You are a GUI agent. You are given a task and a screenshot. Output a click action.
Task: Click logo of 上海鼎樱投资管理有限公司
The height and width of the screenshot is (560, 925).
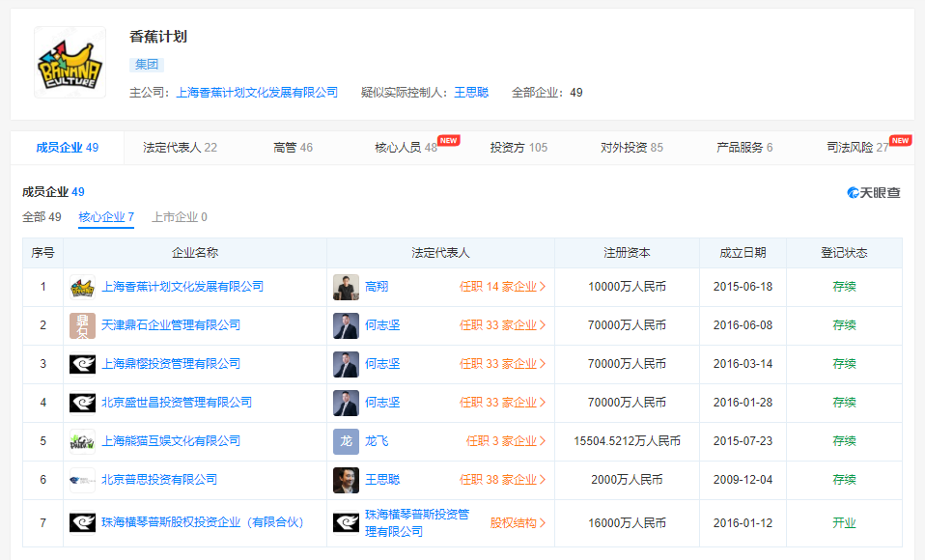[x=83, y=364]
